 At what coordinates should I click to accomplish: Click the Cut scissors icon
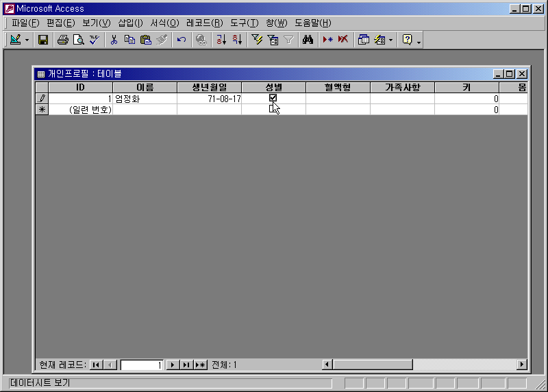point(114,40)
